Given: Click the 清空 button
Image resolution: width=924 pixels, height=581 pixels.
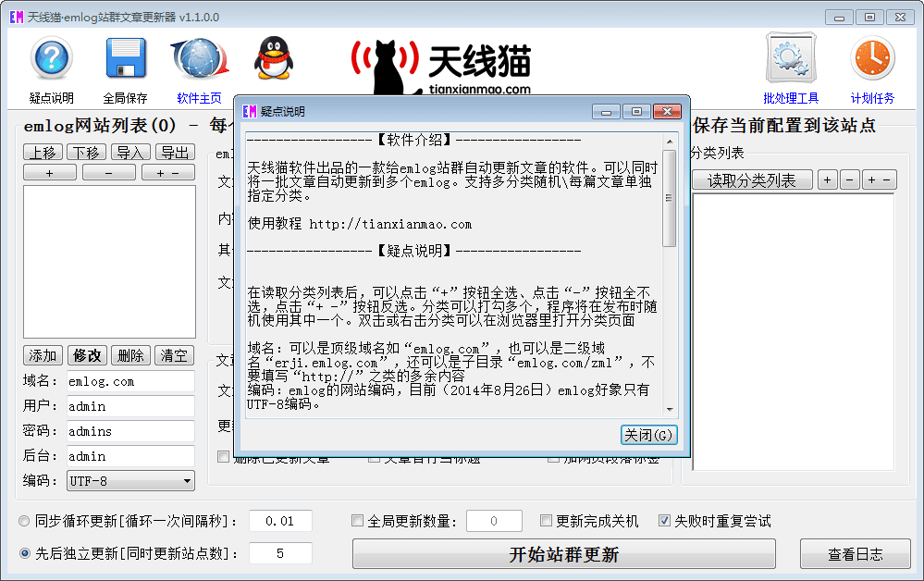Looking at the screenshot, I should (x=175, y=355).
